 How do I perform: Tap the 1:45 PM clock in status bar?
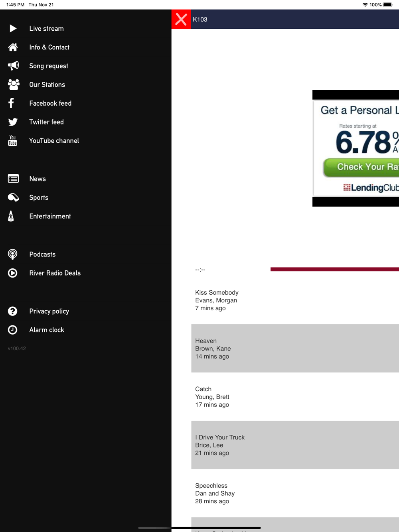click(x=16, y=5)
